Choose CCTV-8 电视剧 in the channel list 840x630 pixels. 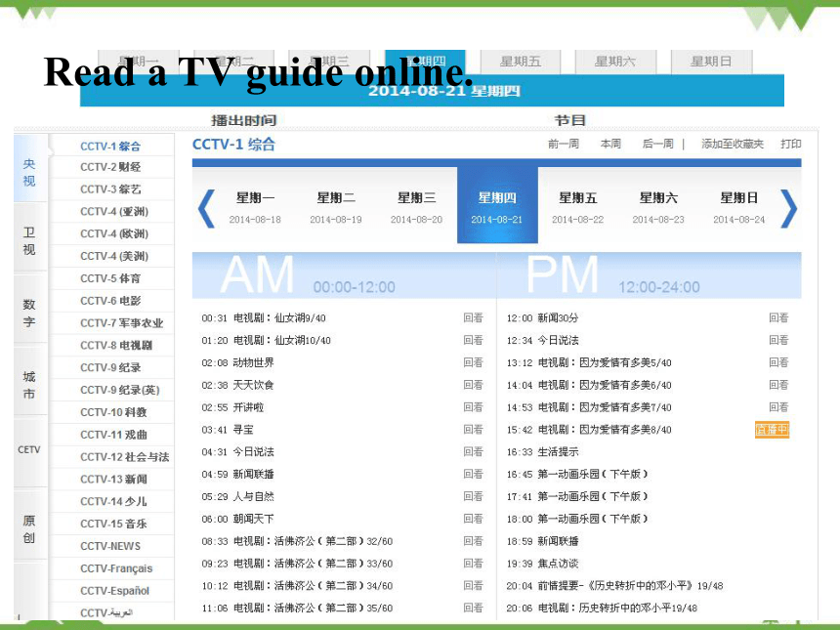tap(116, 346)
